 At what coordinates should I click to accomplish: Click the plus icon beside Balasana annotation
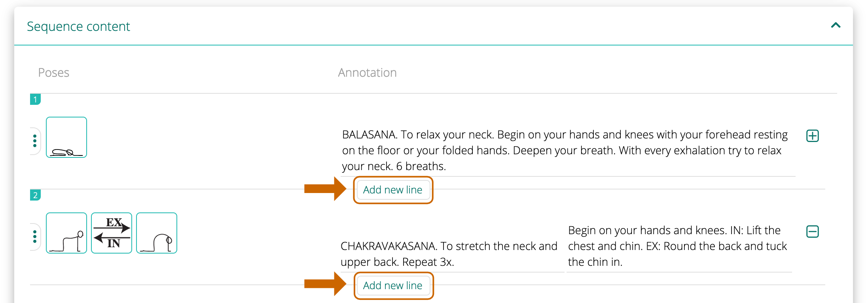(812, 136)
